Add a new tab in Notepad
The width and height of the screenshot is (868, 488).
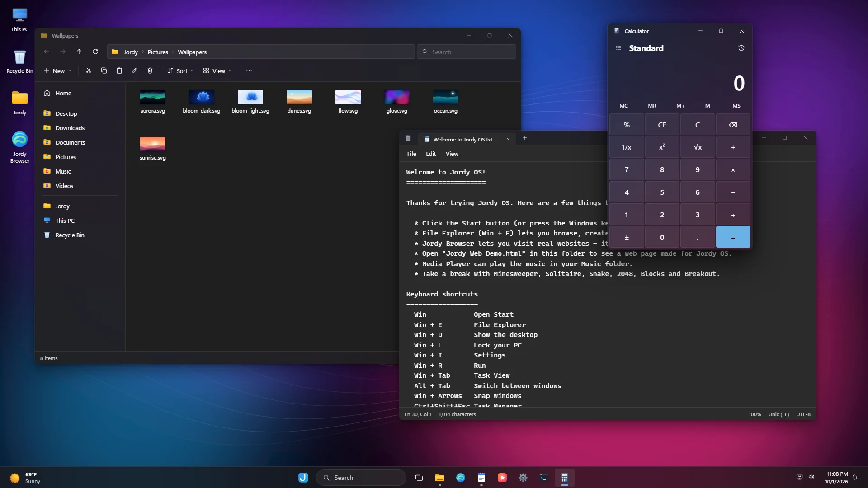(x=525, y=138)
